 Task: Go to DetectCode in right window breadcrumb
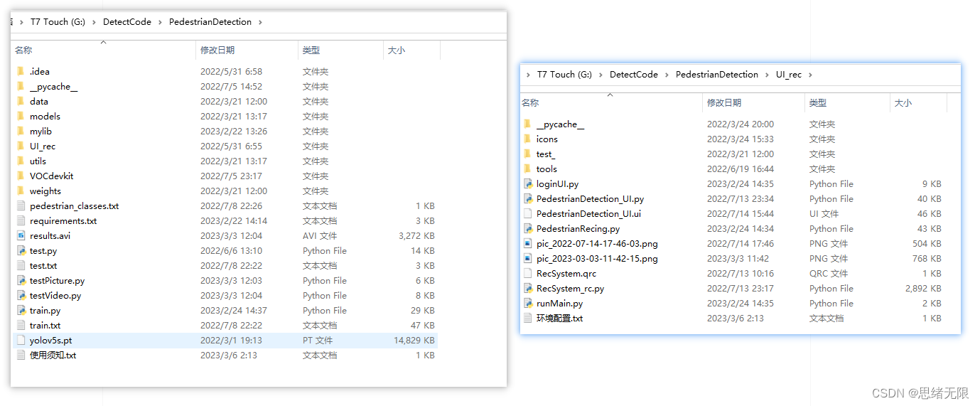(x=634, y=75)
